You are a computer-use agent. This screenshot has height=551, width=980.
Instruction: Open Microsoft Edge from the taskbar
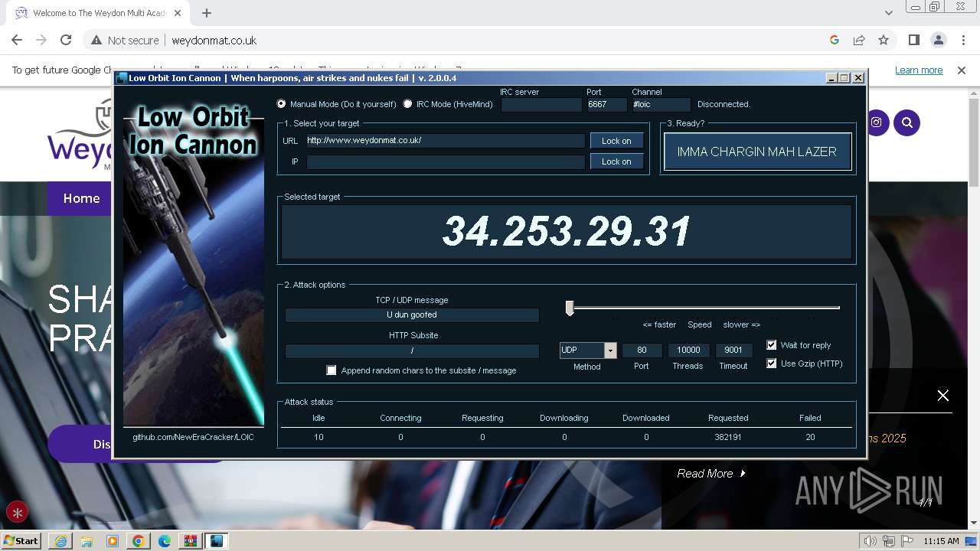164,541
